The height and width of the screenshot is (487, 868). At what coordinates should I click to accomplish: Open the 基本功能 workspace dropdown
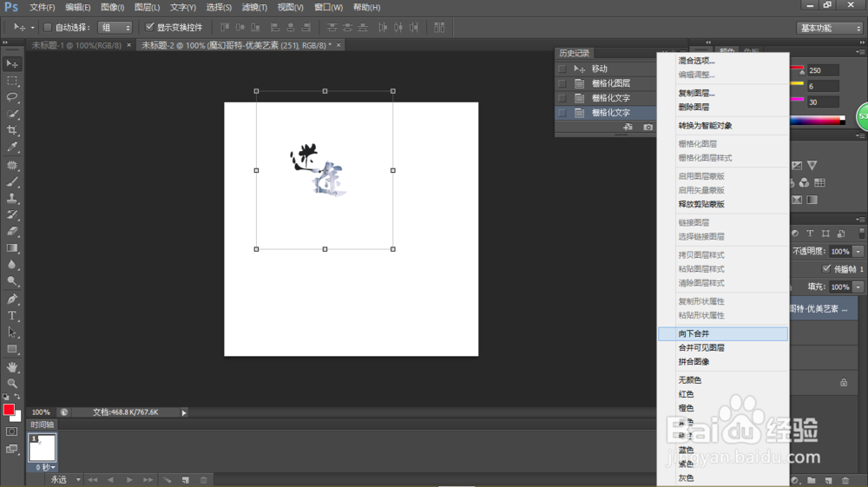pyautogui.click(x=831, y=29)
